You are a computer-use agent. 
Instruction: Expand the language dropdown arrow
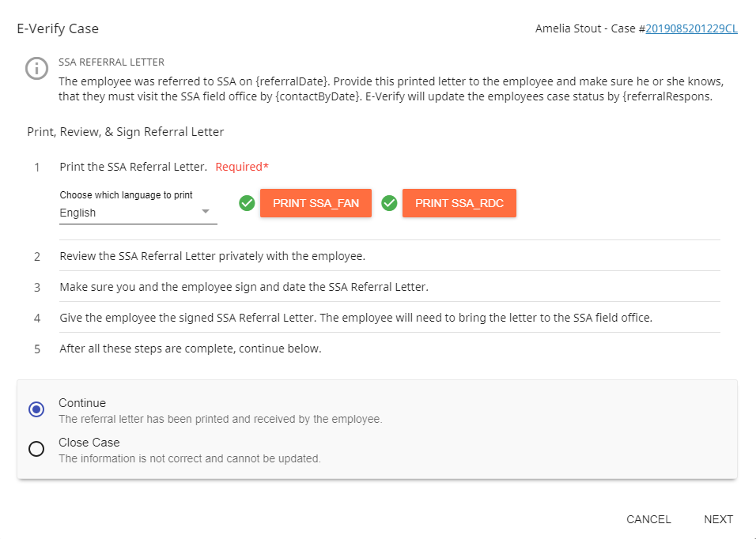206,212
